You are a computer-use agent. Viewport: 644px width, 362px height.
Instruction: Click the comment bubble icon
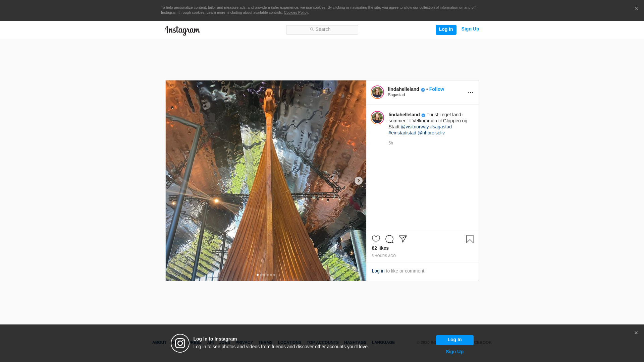coord(389,239)
